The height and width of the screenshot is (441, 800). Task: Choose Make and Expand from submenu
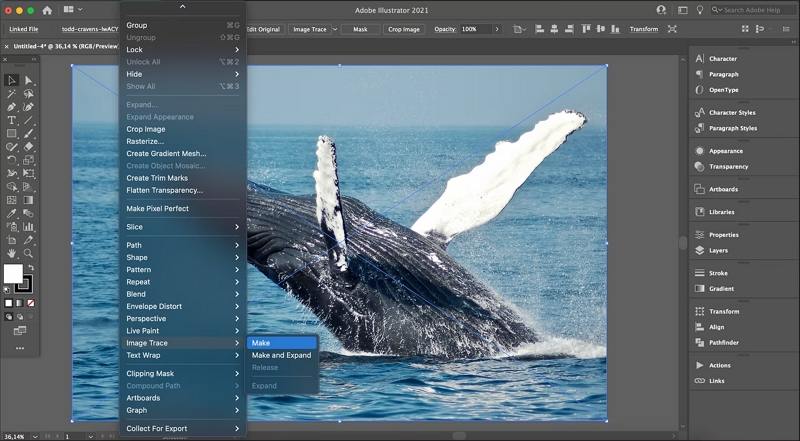click(x=281, y=355)
